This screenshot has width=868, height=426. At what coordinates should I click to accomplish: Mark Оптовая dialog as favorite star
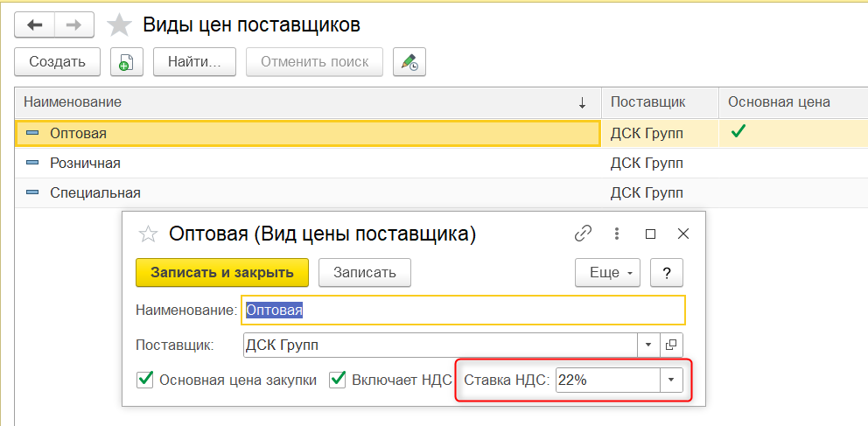pyautogui.click(x=148, y=234)
